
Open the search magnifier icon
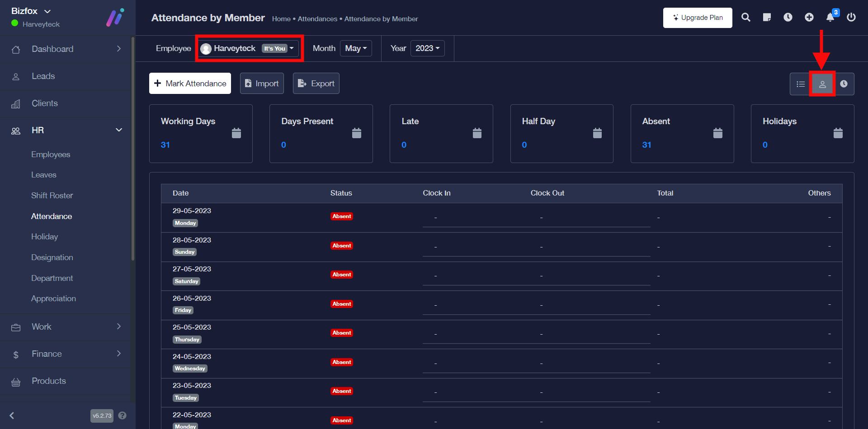[x=746, y=18]
